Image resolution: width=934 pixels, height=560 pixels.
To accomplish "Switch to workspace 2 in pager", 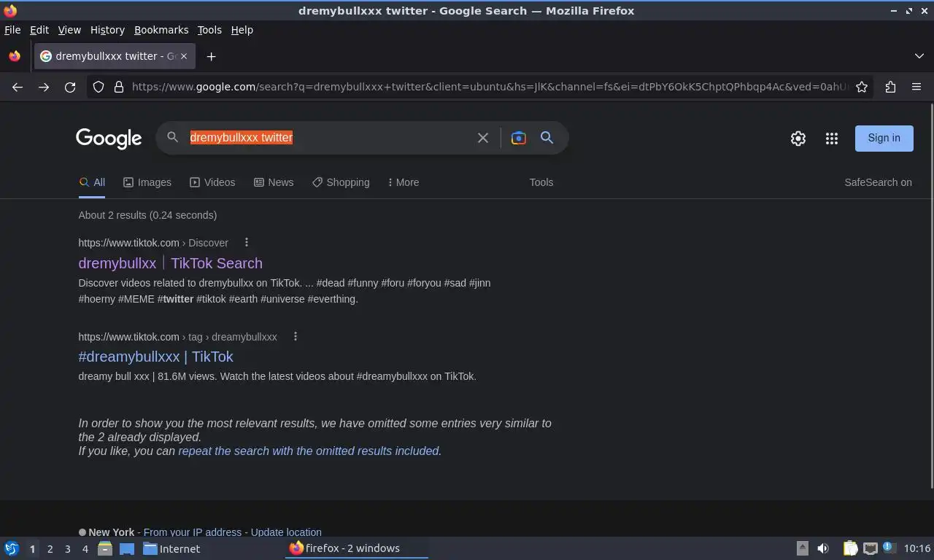I will click(x=50, y=548).
